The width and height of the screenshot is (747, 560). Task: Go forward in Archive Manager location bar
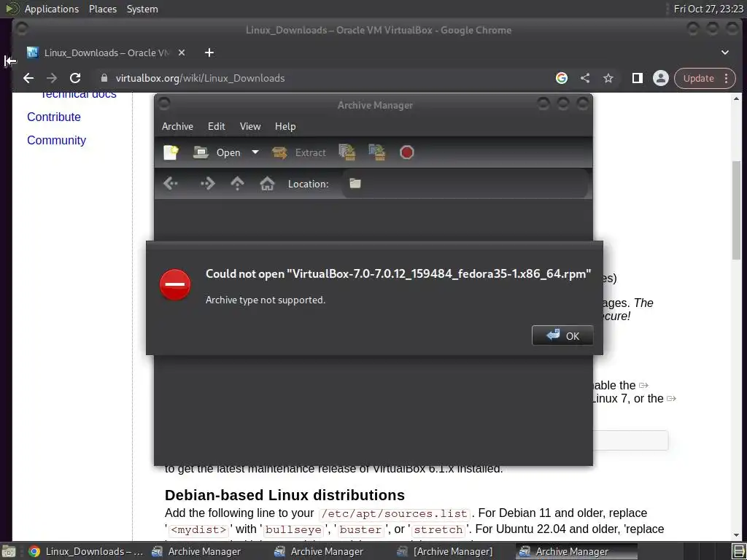(207, 183)
